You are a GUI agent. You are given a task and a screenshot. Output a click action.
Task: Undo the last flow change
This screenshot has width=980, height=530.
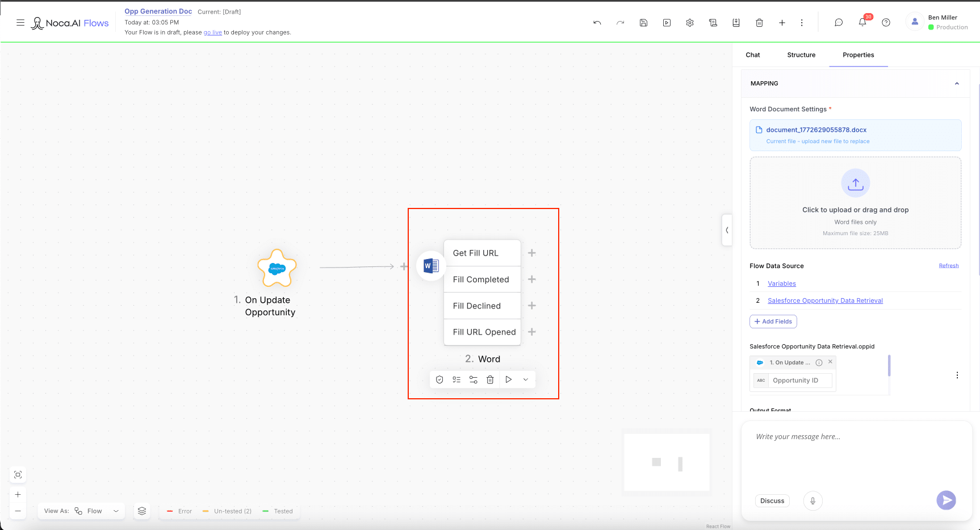pos(597,23)
